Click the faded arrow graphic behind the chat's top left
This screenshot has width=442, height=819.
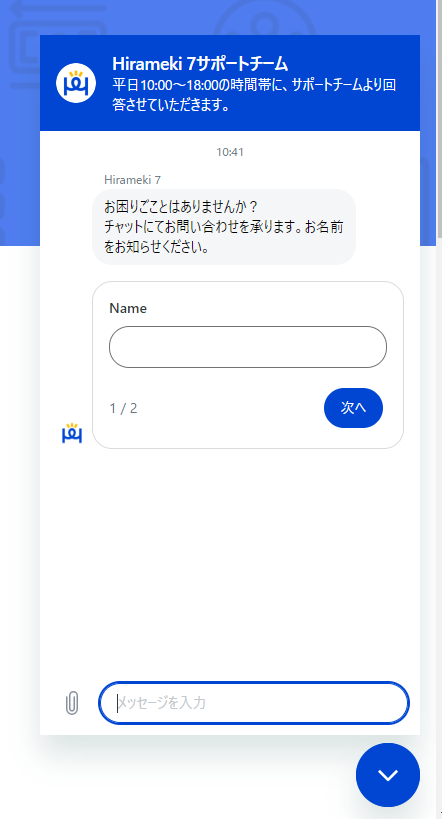coord(57,18)
